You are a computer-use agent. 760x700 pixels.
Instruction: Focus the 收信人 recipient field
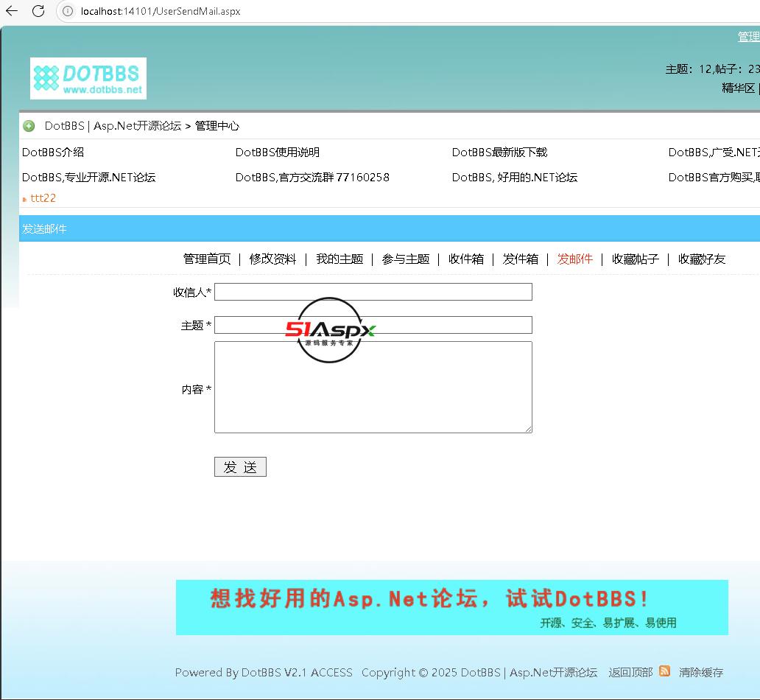(373, 292)
